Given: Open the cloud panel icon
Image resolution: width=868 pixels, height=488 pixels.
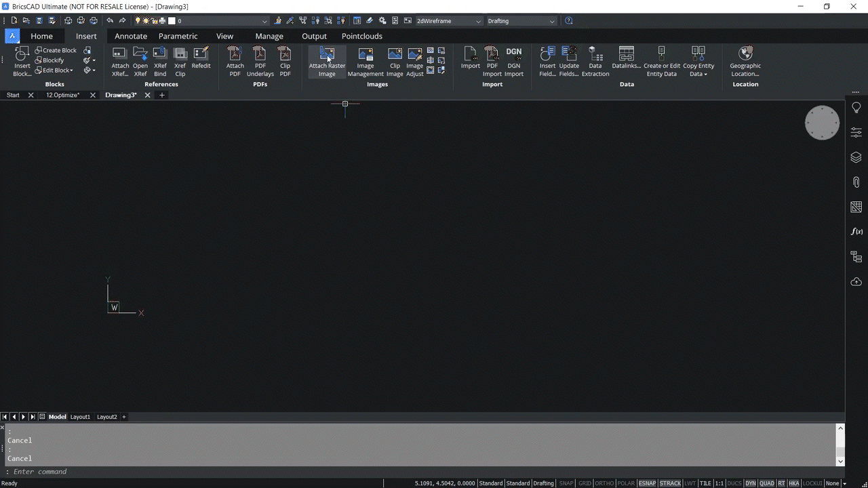Looking at the screenshot, I should (856, 281).
